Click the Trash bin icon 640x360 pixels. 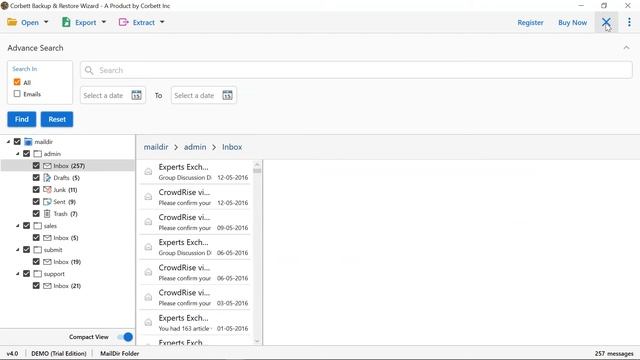(47, 213)
